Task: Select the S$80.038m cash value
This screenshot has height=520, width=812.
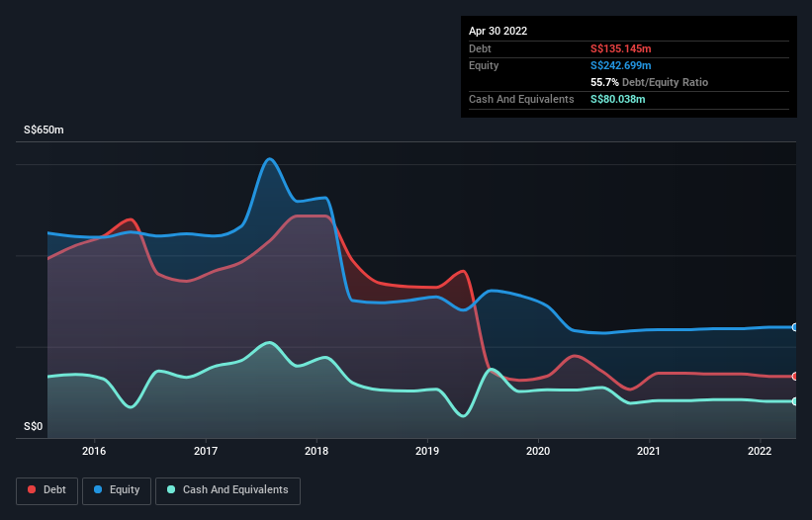Action: (x=617, y=99)
